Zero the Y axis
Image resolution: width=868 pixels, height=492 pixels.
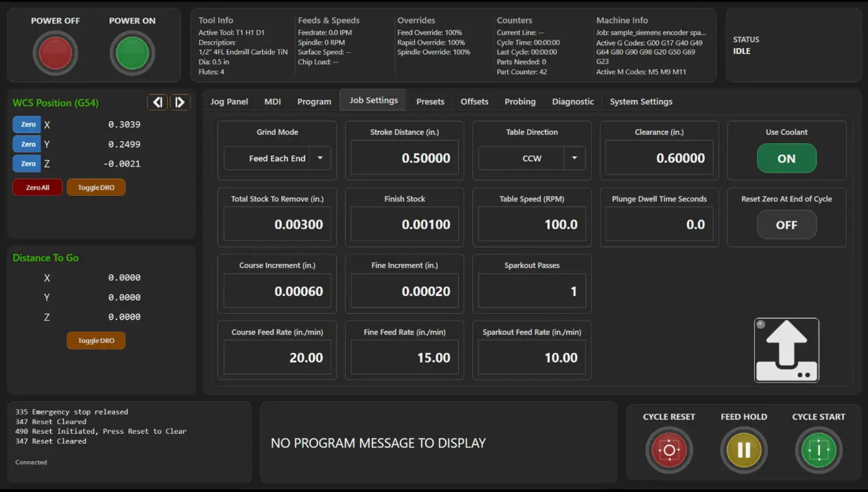tap(28, 145)
